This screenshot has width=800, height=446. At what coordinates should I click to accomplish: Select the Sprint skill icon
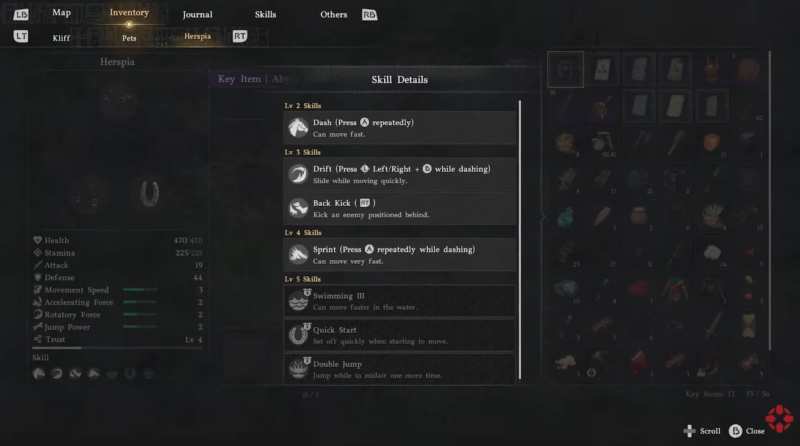[x=298, y=254]
